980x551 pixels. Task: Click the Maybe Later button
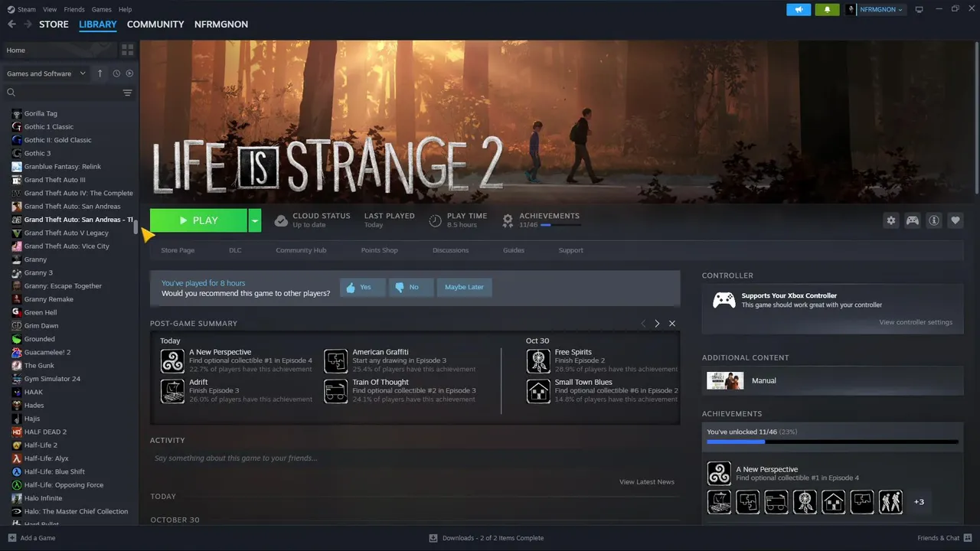tap(464, 287)
